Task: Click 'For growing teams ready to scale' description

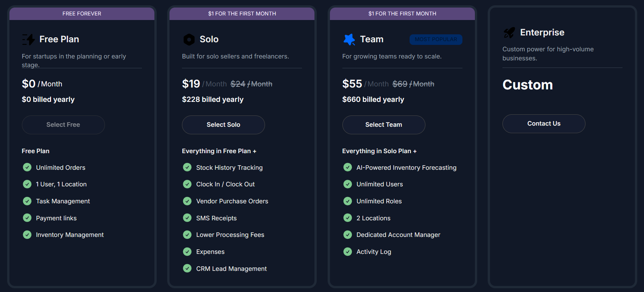Action: pyautogui.click(x=392, y=56)
